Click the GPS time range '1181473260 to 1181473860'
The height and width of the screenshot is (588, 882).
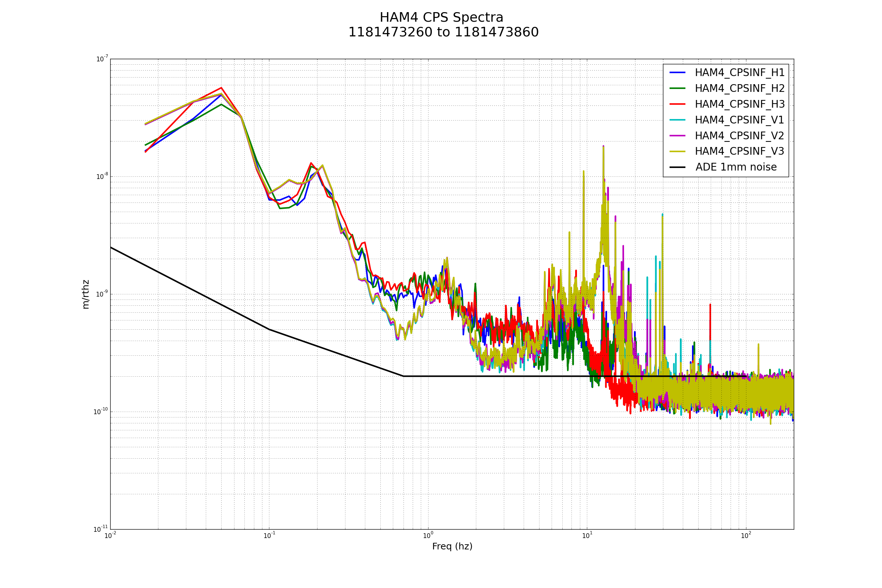click(443, 33)
